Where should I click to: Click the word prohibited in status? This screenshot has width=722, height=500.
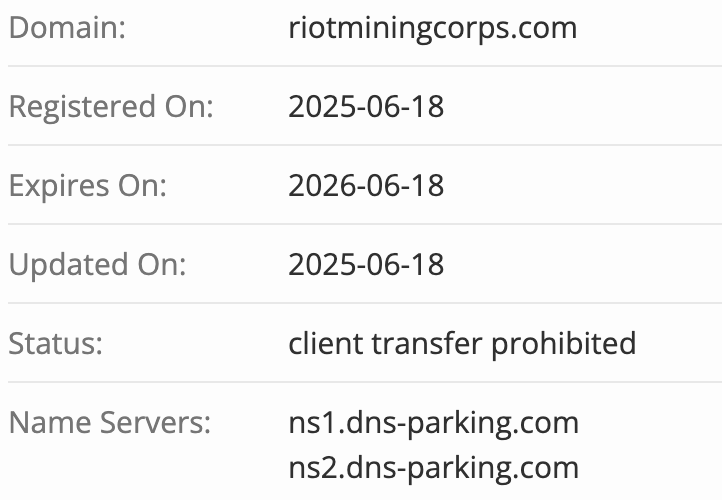pos(564,344)
